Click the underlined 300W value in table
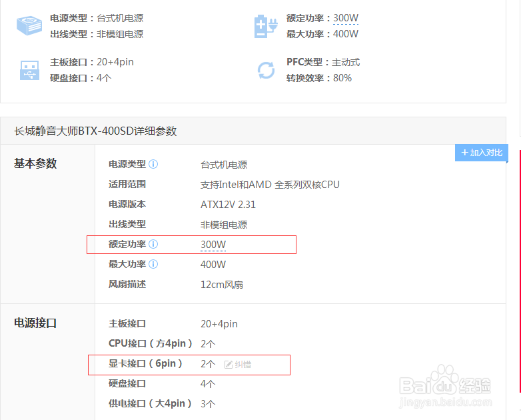521x420 pixels. tap(213, 245)
